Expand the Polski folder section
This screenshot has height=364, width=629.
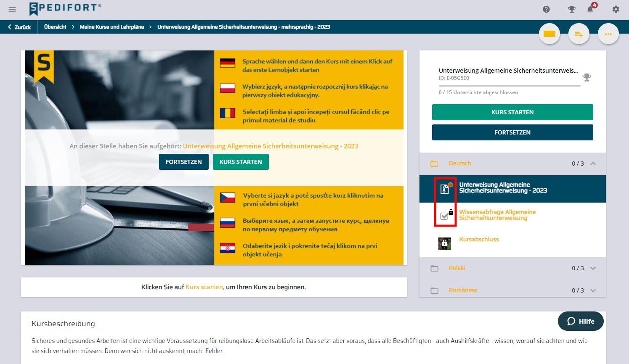click(x=593, y=268)
